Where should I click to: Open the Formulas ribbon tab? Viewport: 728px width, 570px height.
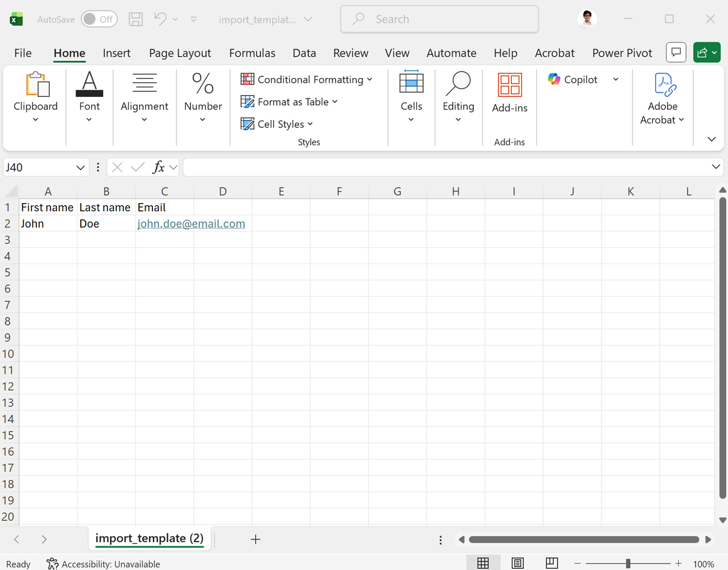pos(252,53)
